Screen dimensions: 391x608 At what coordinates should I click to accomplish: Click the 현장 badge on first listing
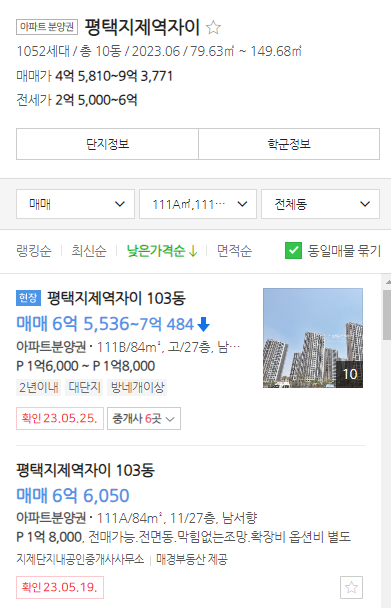pyautogui.click(x=28, y=298)
